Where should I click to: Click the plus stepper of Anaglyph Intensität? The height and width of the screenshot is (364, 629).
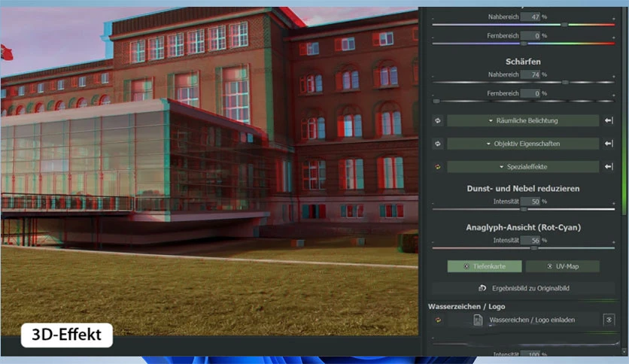613,242
